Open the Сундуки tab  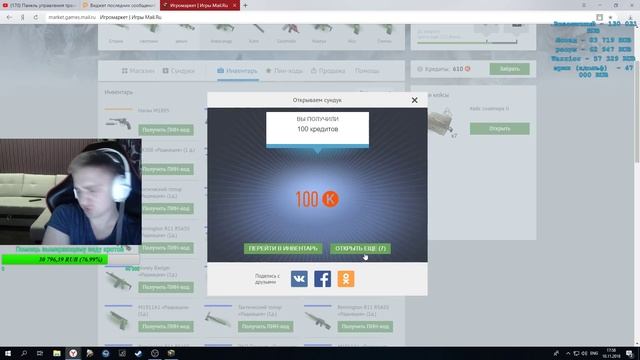[x=179, y=71]
